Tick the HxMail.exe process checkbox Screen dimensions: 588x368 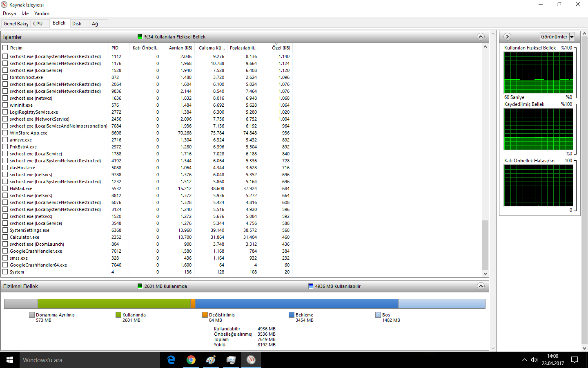(5, 188)
